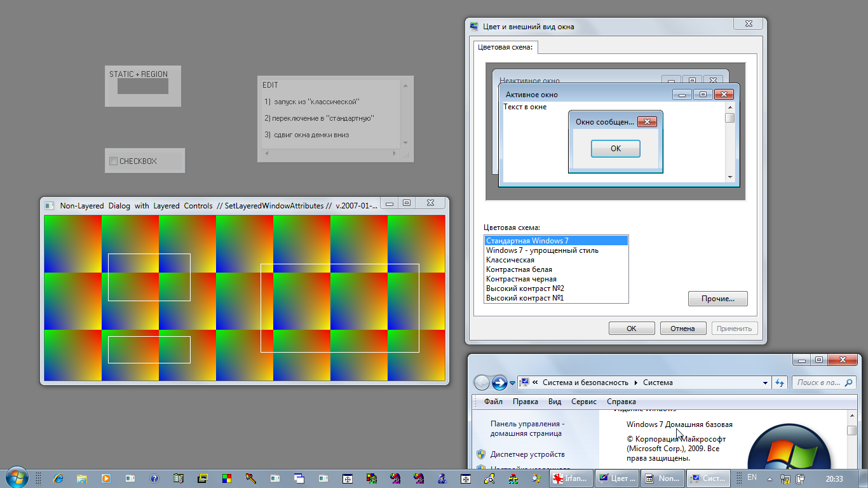The height and width of the screenshot is (488, 868).
Task: Open the address bar history dropdown arrow
Action: pos(765,383)
